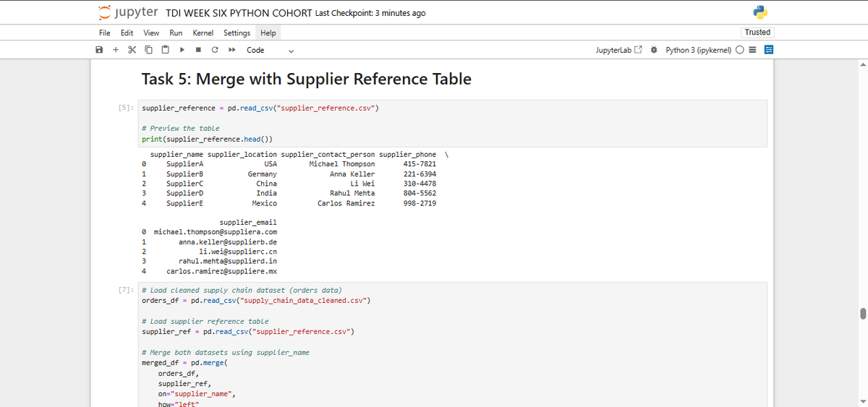Restart kernel and run all cells
The image size is (868, 407).
[x=231, y=50]
